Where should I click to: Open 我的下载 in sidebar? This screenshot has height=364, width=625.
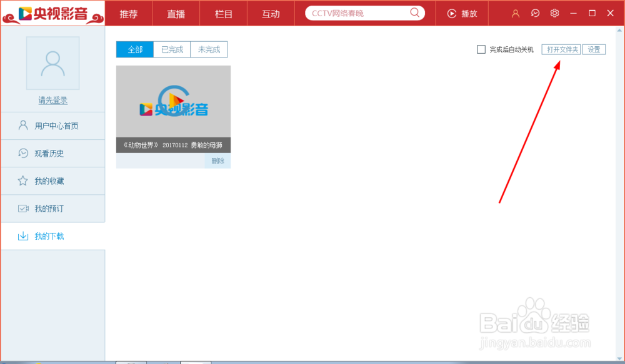click(x=53, y=236)
